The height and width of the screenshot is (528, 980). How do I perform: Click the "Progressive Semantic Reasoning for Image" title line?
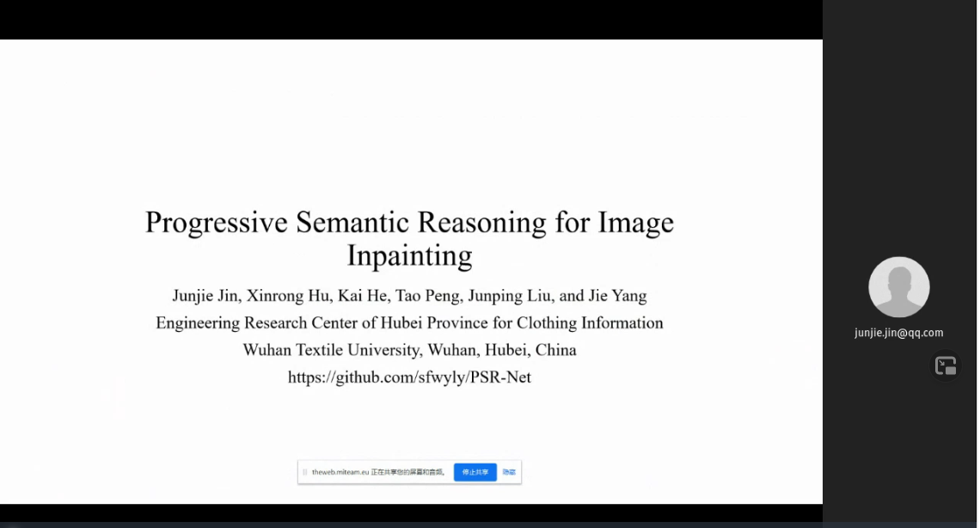coord(409,222)
